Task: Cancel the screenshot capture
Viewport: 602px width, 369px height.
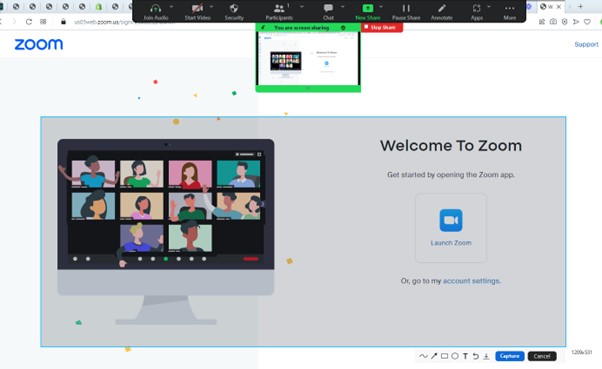Action: [542, 356]
